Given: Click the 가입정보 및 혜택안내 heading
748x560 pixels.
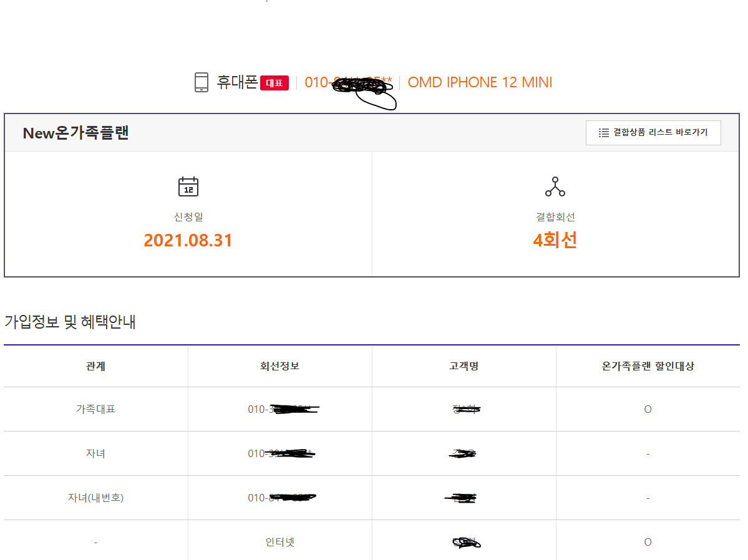Looking at the screenshot, I should coord(70,322).
